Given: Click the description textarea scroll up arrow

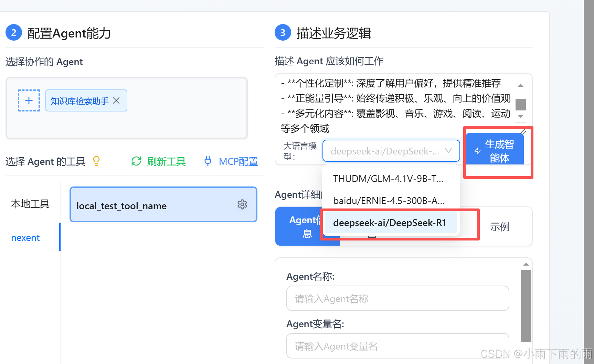Looking at the screenshot, I should (x=521, y=85).
